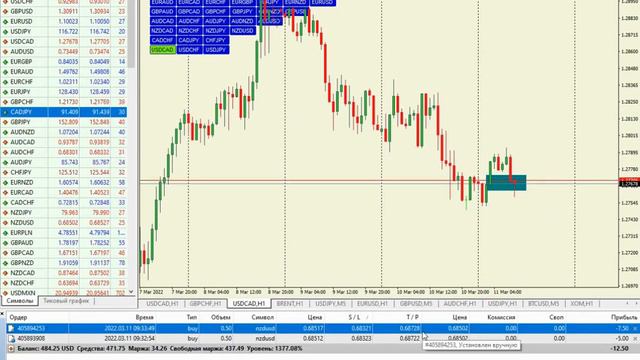The width and height of the screenshot is (640, 360).
Task: Click the current price label on price axis
Action: 629,184
